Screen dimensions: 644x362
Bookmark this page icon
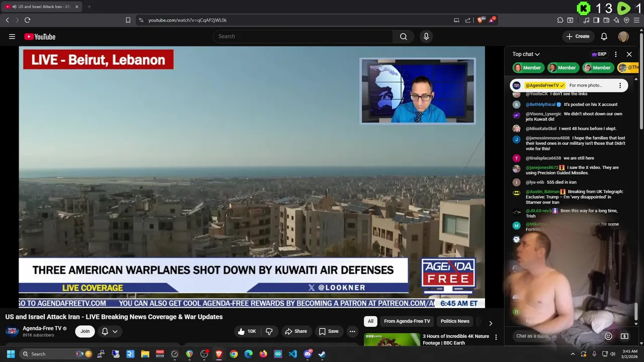tap(128, 20)
